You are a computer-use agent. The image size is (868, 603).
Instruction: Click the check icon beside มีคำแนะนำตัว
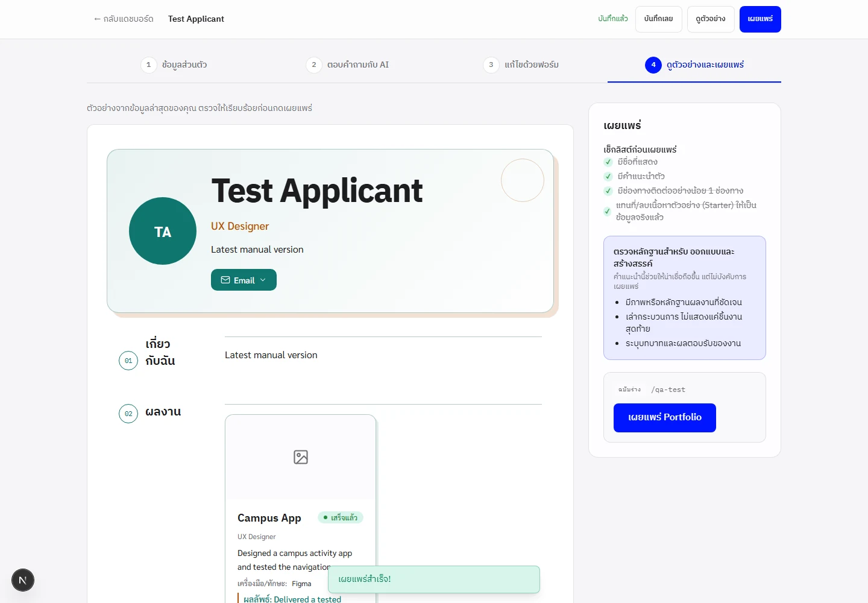point(608,176)
